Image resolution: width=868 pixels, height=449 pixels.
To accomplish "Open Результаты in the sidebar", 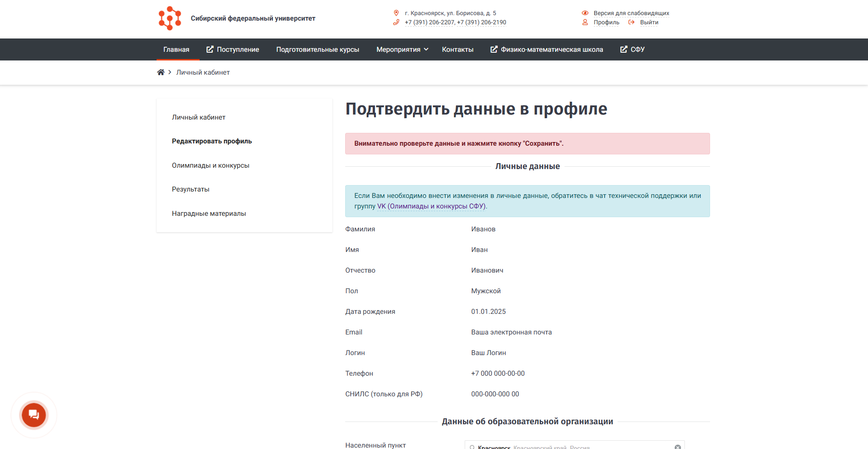I will 190,189.
